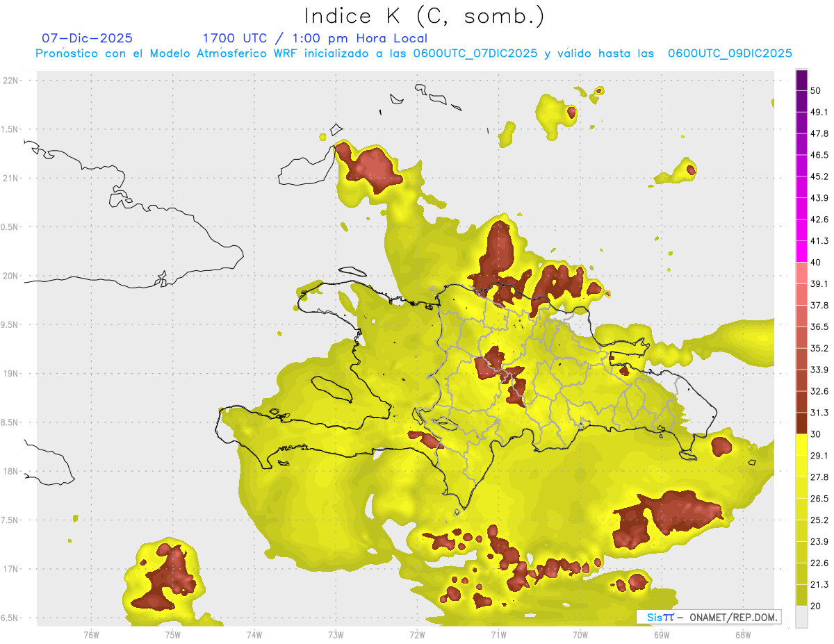
Task: Click the colorbar value "41.3"
Action: [819, 242]
